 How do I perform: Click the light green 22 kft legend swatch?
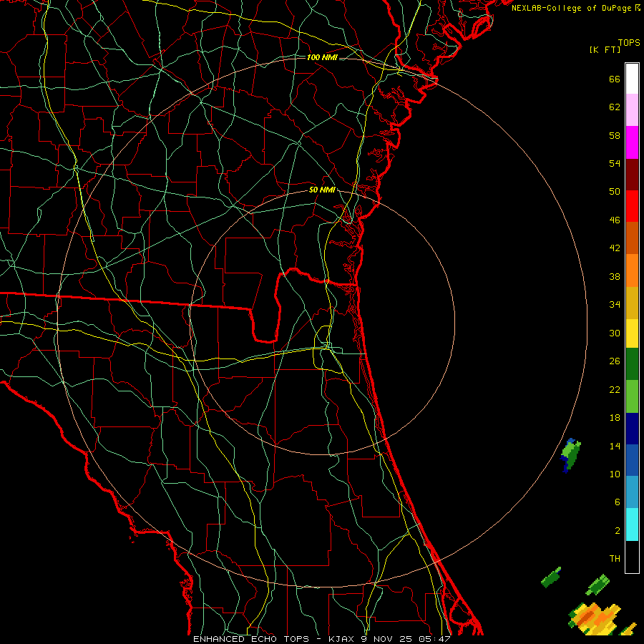(x=632, y=396)
